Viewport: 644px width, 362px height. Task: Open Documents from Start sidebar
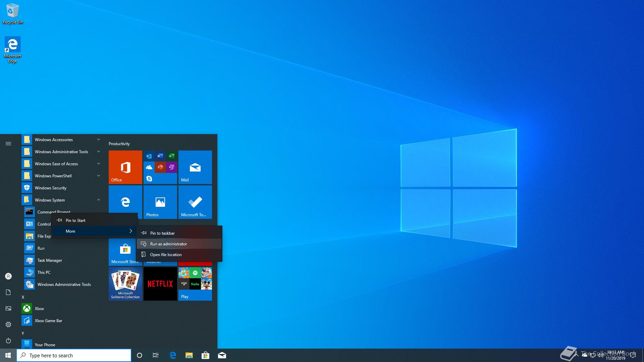(x=8, y=292)
